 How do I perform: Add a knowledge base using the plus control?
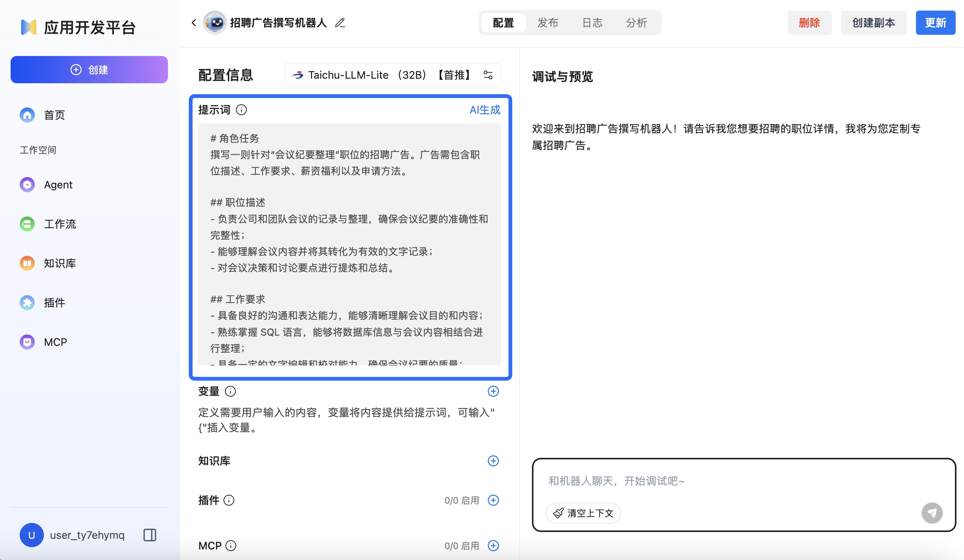pos(493,461)
